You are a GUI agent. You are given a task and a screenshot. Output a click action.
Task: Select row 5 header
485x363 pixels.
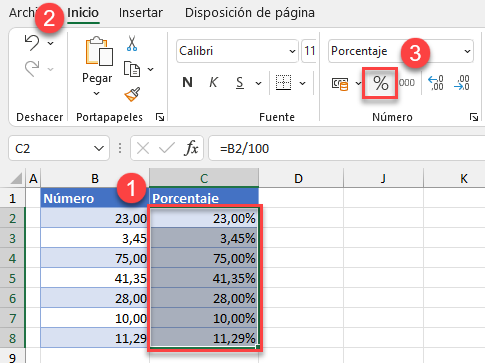[13, 278]
